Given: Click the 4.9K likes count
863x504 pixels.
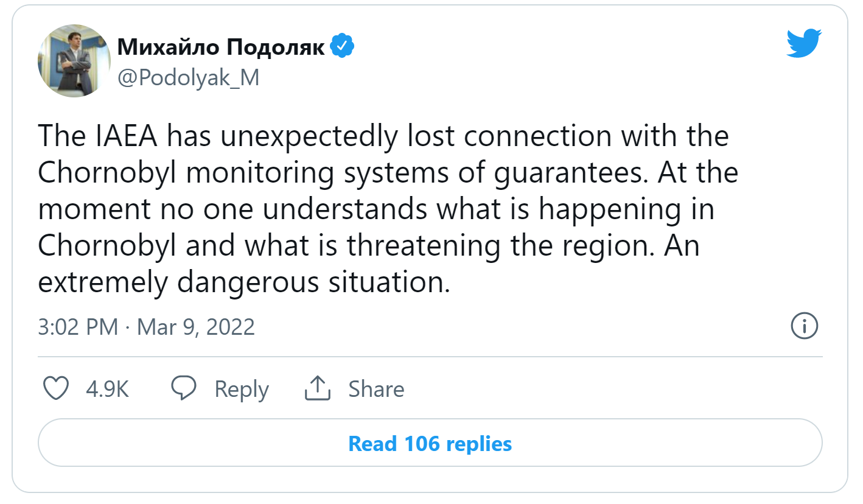Looking at the screenshot, I should 107,389.
